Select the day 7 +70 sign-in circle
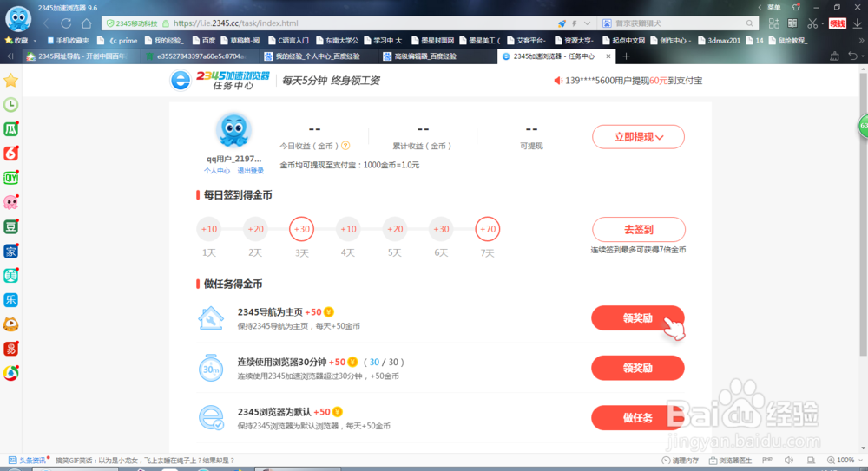The width and height of the screenshot is (868, 471). click(x=487, y=229)
